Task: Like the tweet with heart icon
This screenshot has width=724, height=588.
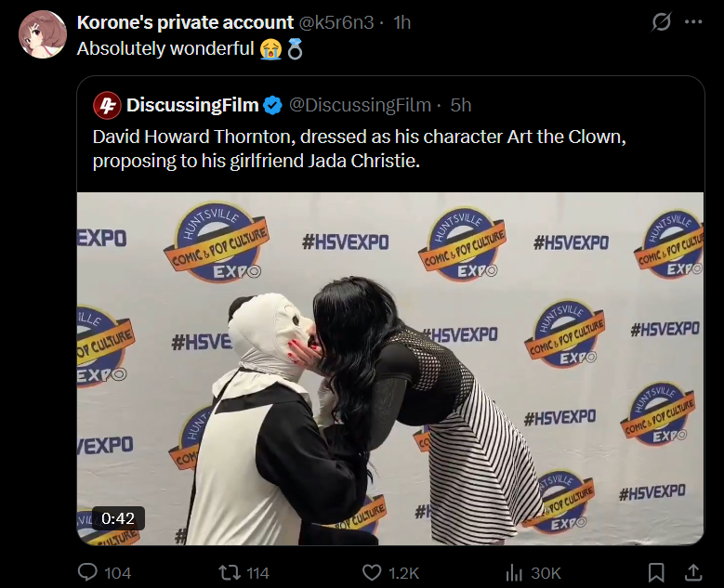Action: [x=372, y=573]
